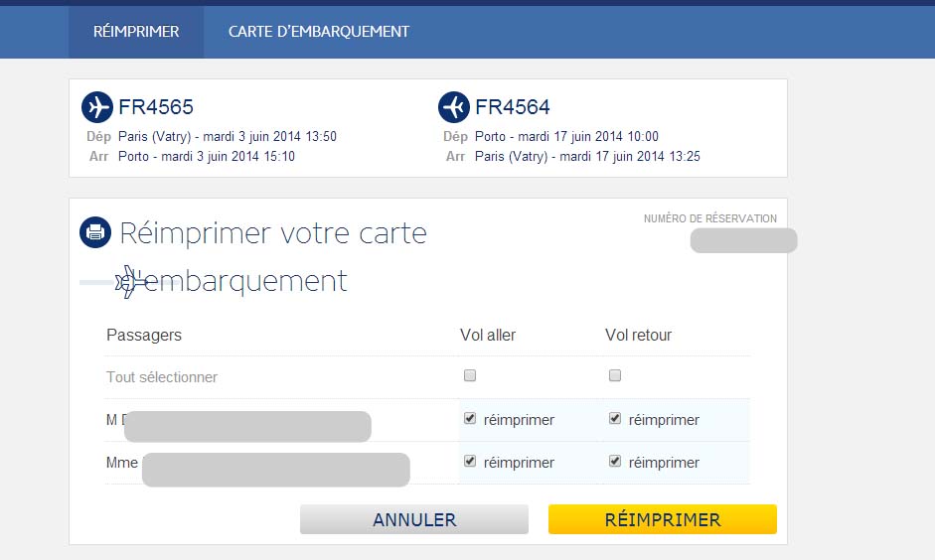This screenshot has height=560, width=935.
Task: Click the outlined airplane graphic near 'embarquement'
Action: point(126,281)
